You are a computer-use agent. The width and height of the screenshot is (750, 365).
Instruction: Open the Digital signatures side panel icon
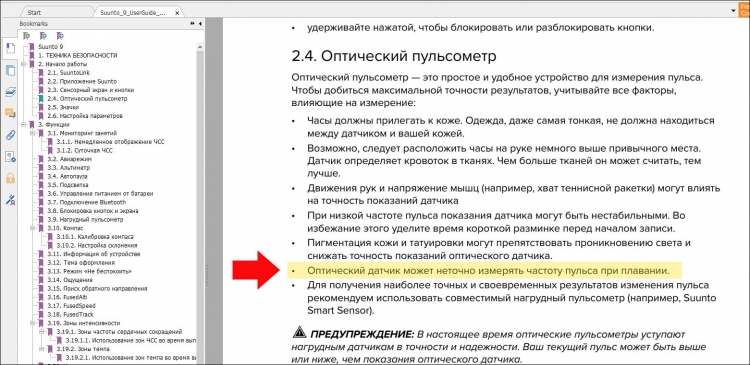click(x=10, y=156)
